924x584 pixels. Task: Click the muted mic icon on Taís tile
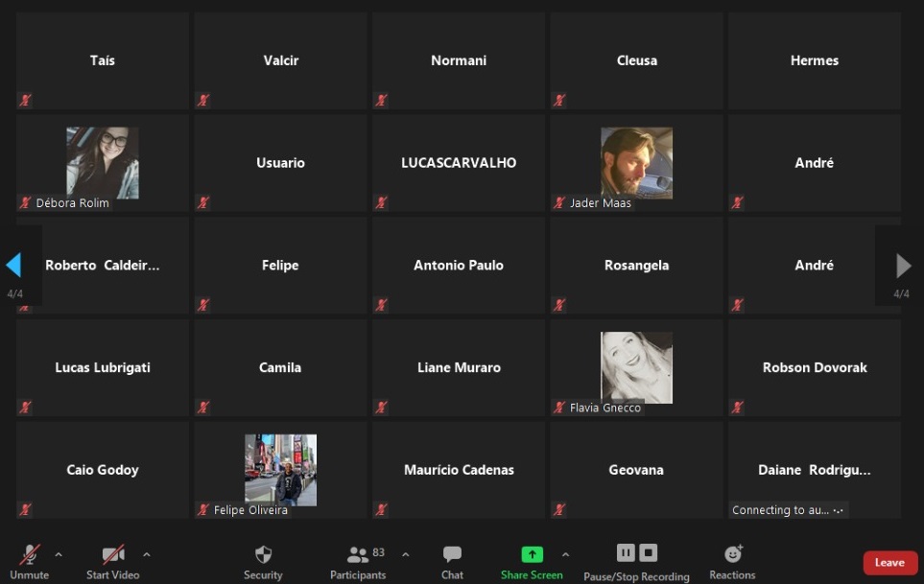25,100
